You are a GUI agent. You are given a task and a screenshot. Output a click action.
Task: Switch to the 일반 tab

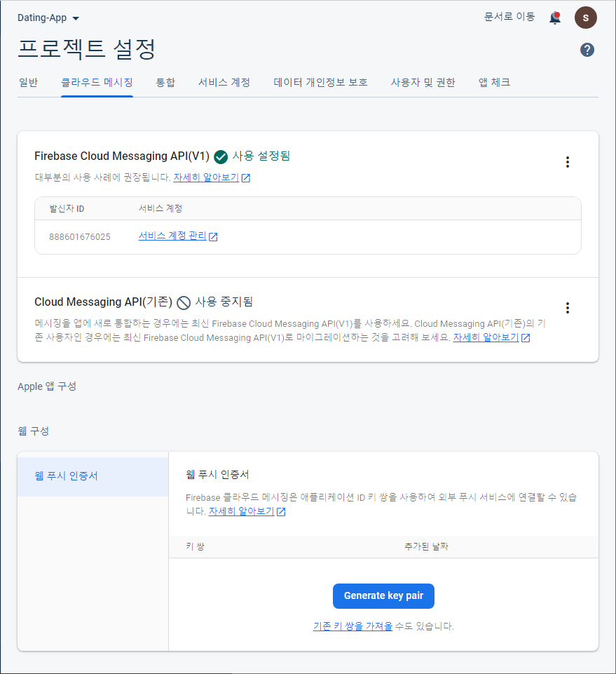[28, 82]
